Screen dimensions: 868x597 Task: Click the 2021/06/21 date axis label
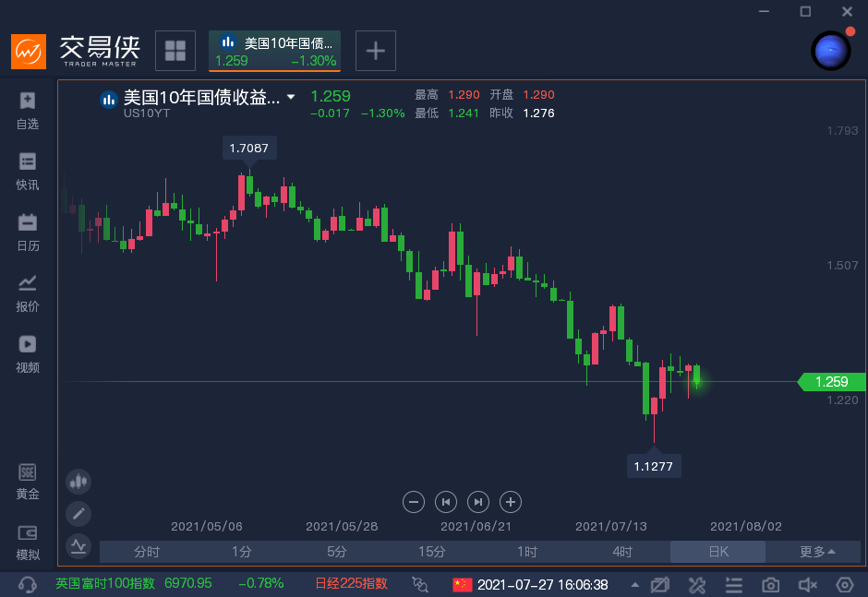click(x=476, y=526)
